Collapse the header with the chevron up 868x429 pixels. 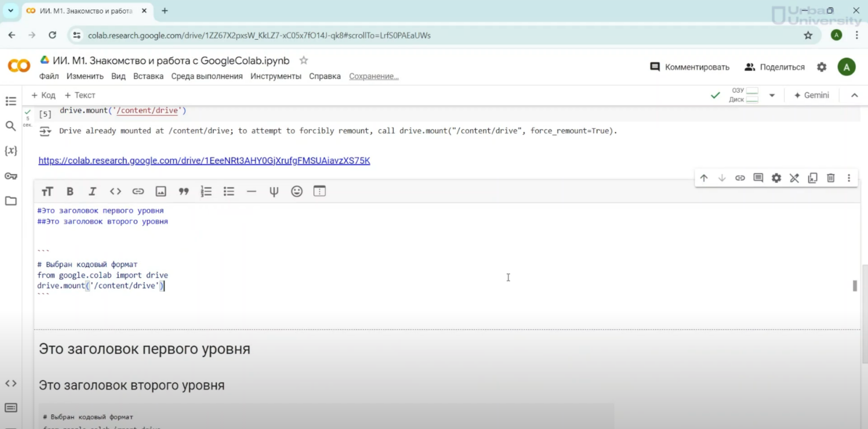[854, 95]
